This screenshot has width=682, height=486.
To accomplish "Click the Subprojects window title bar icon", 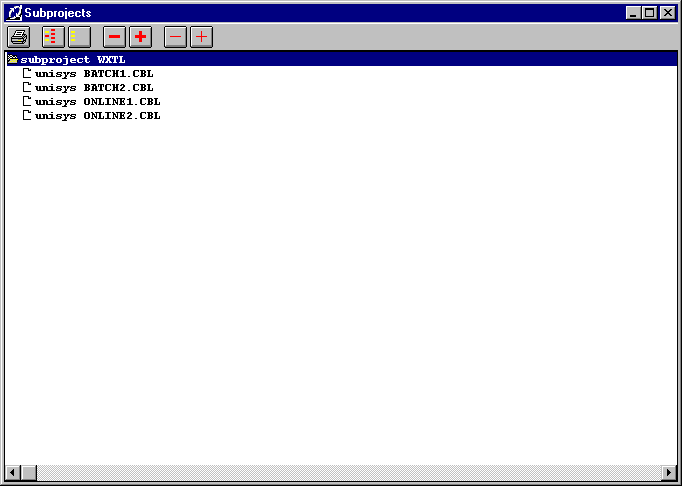I will 14,13.
